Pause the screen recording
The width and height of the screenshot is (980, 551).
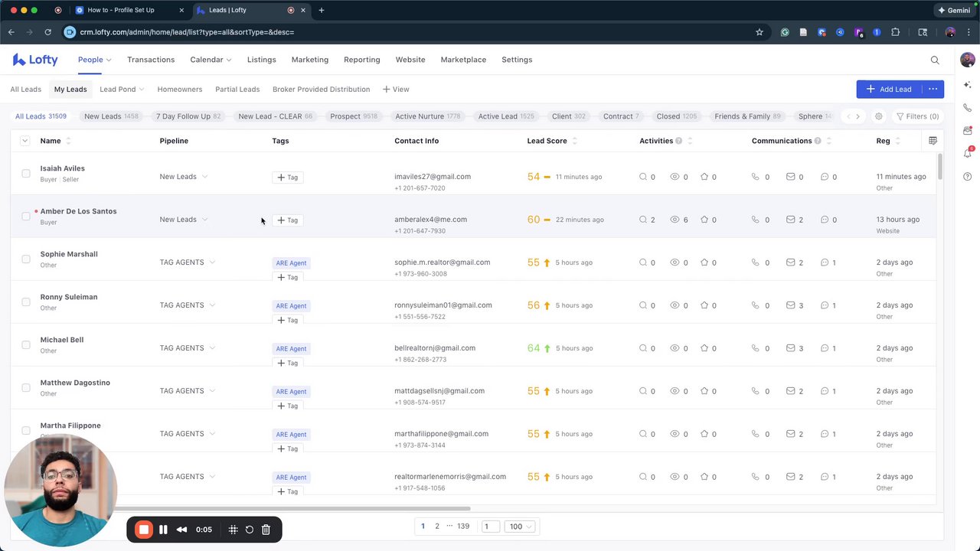coord(163,530)
